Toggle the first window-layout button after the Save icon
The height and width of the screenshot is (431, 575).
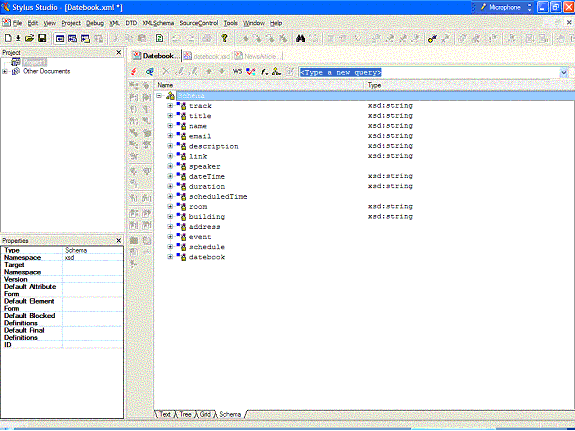[x=60, y=39]
